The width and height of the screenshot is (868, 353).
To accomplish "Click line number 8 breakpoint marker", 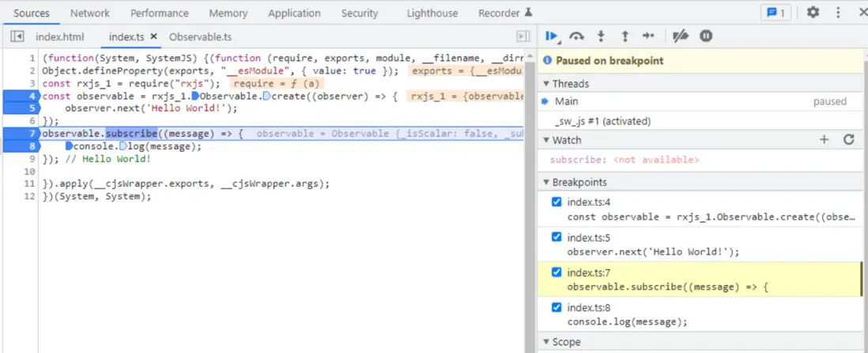I will (21, 146).
